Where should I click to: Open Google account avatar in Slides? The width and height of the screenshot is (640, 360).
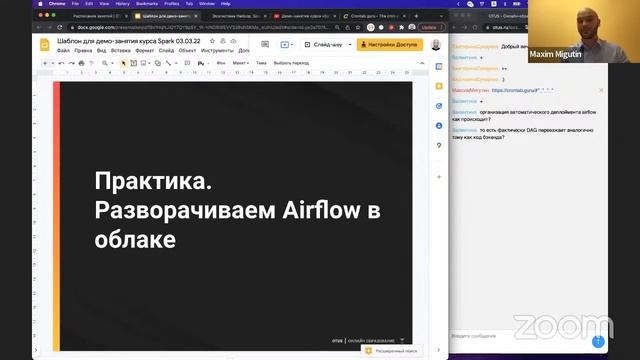point(436,44)
